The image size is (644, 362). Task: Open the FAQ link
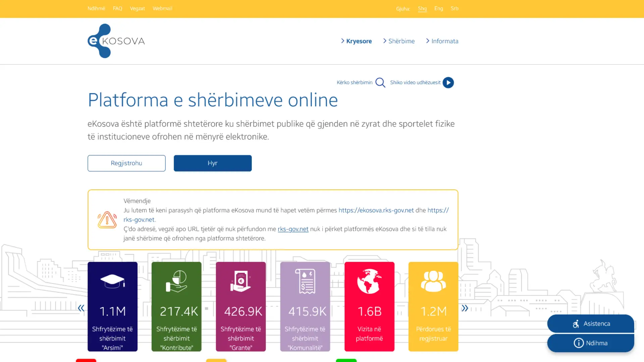pyautogui.click(x=117, y=8)
